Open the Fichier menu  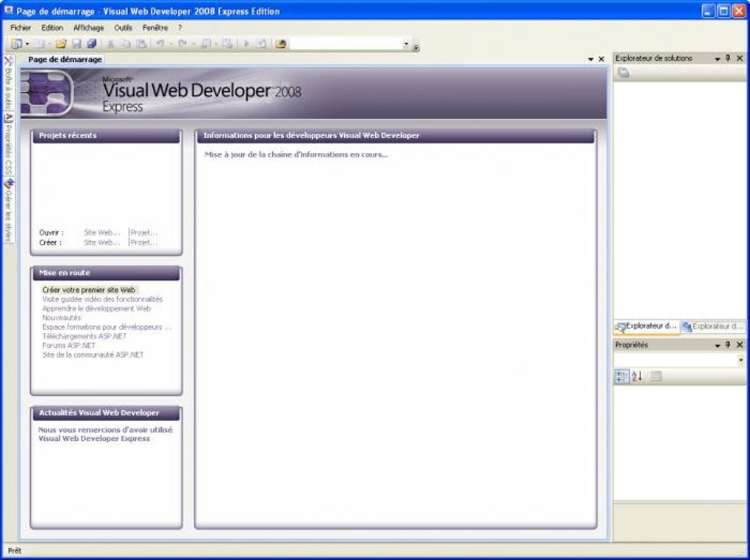click(21, 28)
